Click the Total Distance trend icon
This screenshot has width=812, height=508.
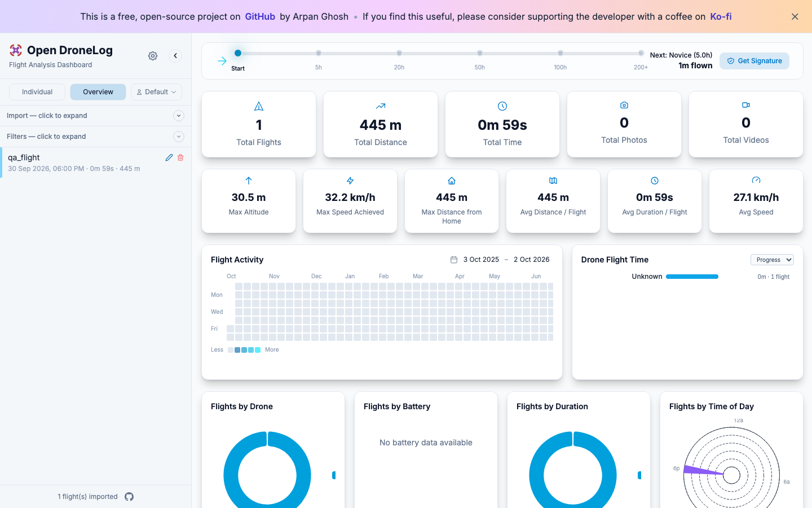coord(381,106)
